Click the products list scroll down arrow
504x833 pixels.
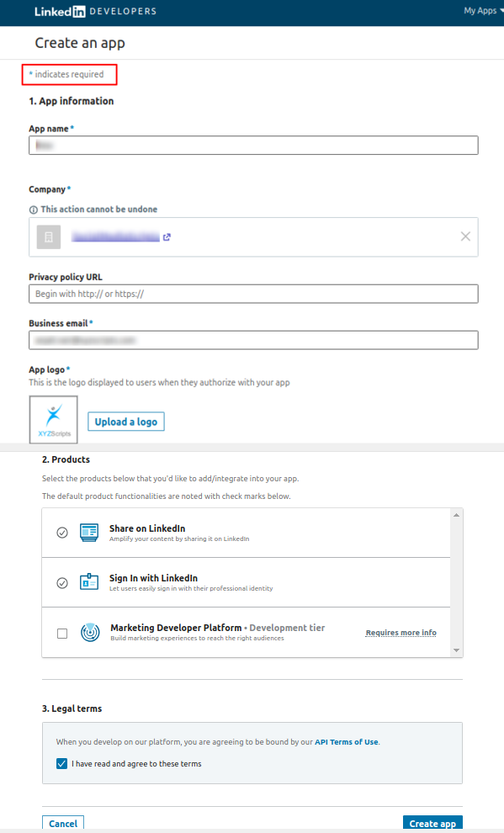pos(456,650)
